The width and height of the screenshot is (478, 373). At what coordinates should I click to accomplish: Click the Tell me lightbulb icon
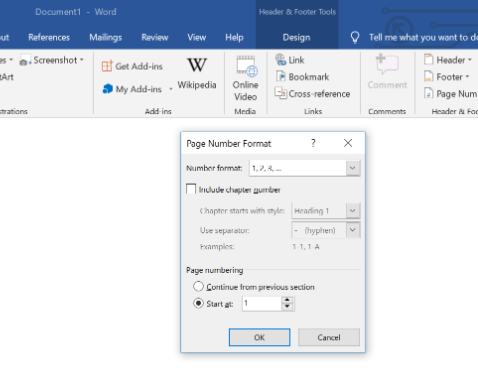point(355,37)
